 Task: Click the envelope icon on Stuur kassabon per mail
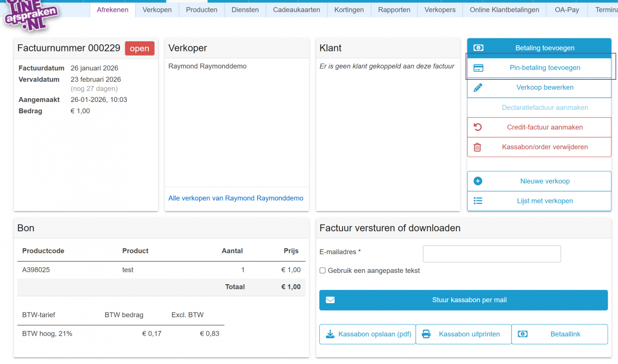[x=330, y=300]
